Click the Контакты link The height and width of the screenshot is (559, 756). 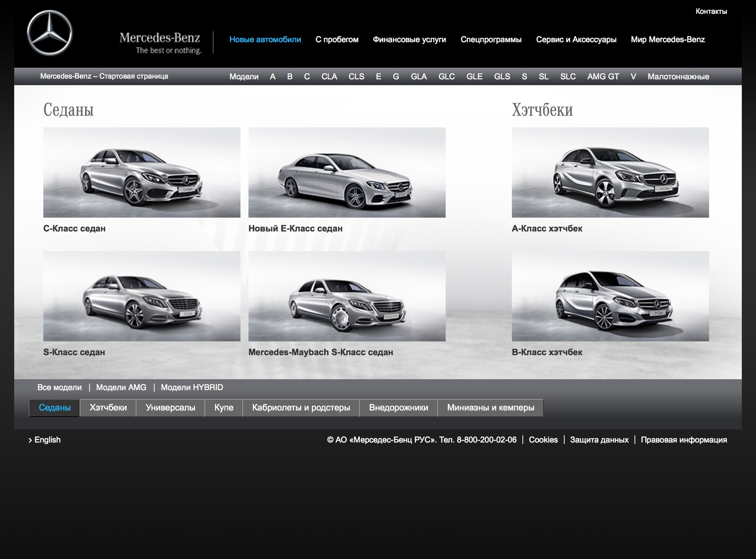(x=711, y=11)
